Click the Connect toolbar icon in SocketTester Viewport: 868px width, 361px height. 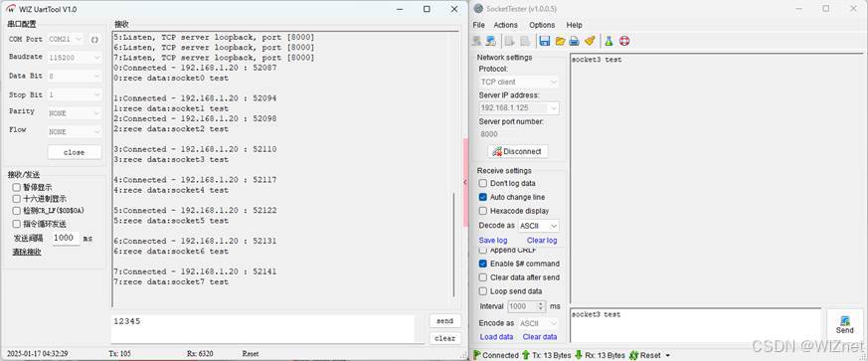[x=476, y=41]
